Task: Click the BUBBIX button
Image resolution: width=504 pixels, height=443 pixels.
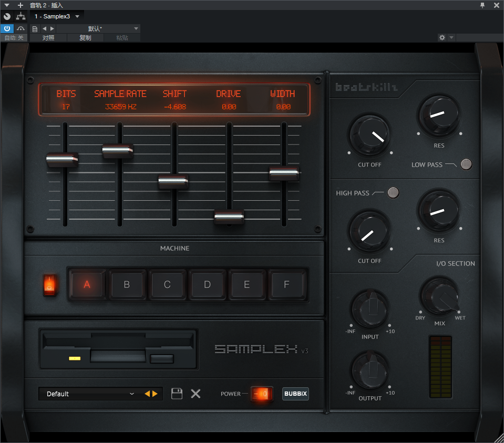Action: 295,394
